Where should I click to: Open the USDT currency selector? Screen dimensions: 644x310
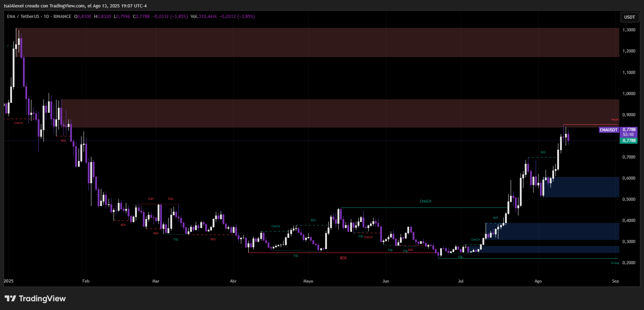point(630,17)
